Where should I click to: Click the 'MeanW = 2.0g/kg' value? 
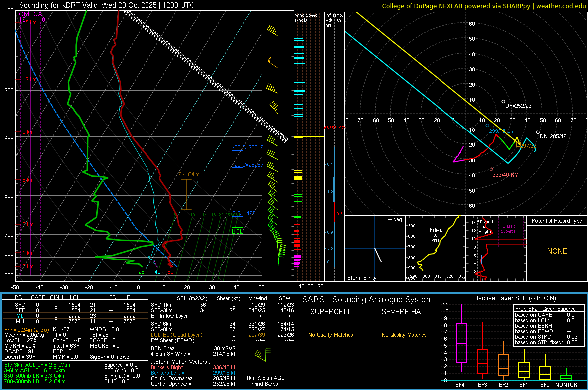pyautogui.click(x=24, y=335)
